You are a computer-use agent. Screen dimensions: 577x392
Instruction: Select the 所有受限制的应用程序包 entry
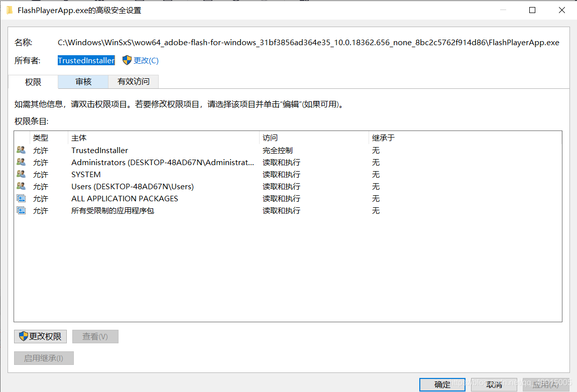288,211
